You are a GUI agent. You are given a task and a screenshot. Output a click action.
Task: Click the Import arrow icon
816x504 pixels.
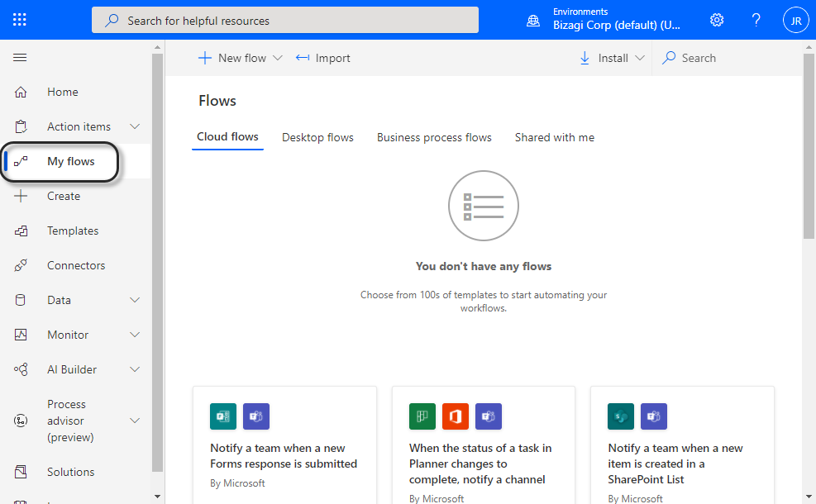pos(303,58)
